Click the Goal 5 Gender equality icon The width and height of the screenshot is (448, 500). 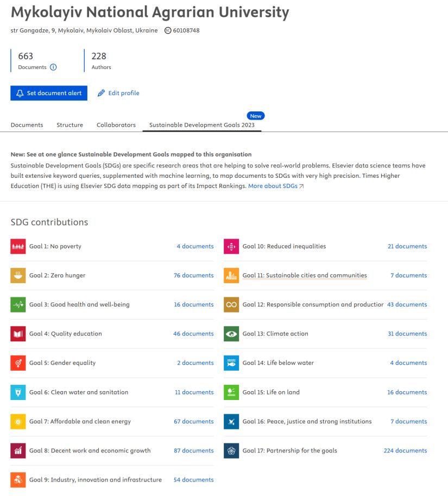[18, 363]
